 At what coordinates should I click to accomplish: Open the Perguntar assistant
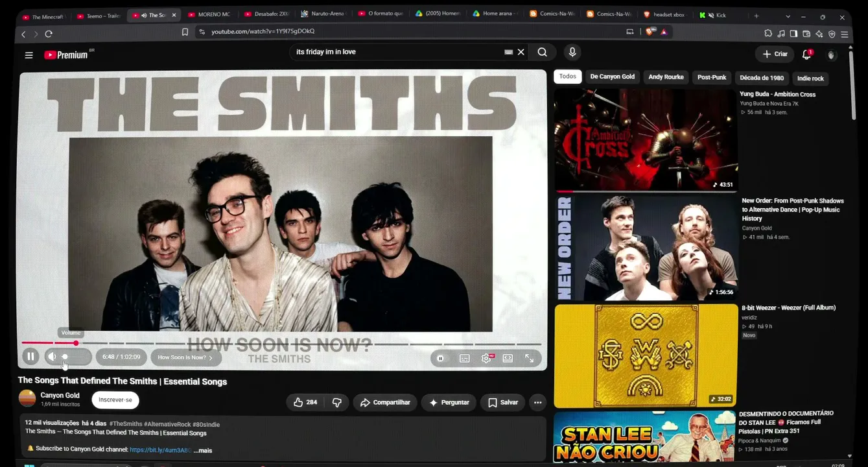point(449,402)
